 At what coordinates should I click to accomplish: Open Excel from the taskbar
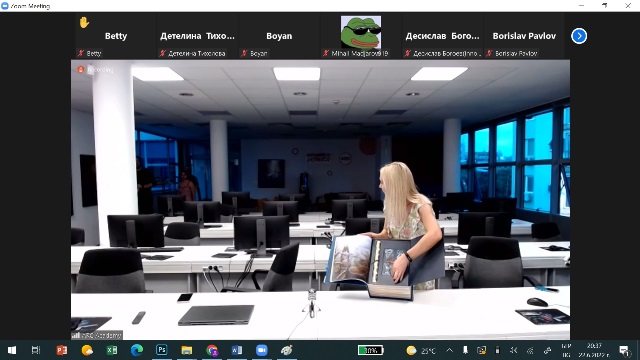pos(111,350)
